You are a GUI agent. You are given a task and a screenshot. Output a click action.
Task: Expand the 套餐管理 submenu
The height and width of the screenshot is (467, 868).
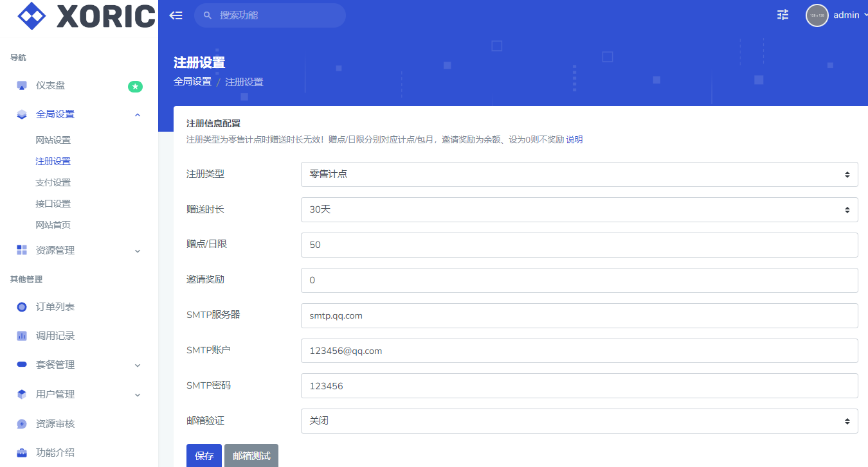(138, 365)
